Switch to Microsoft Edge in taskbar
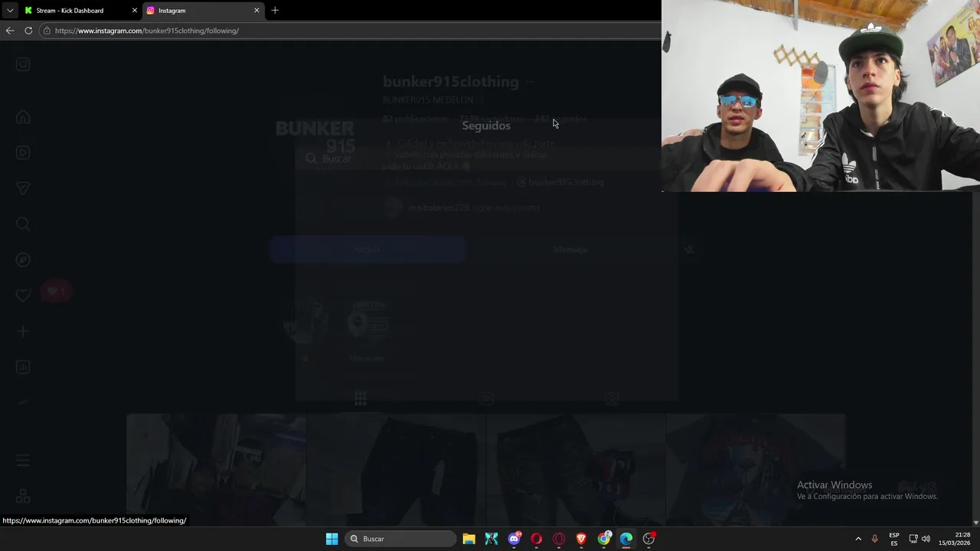The height and width of the screenshot is (551, 980). coord(626,539)
